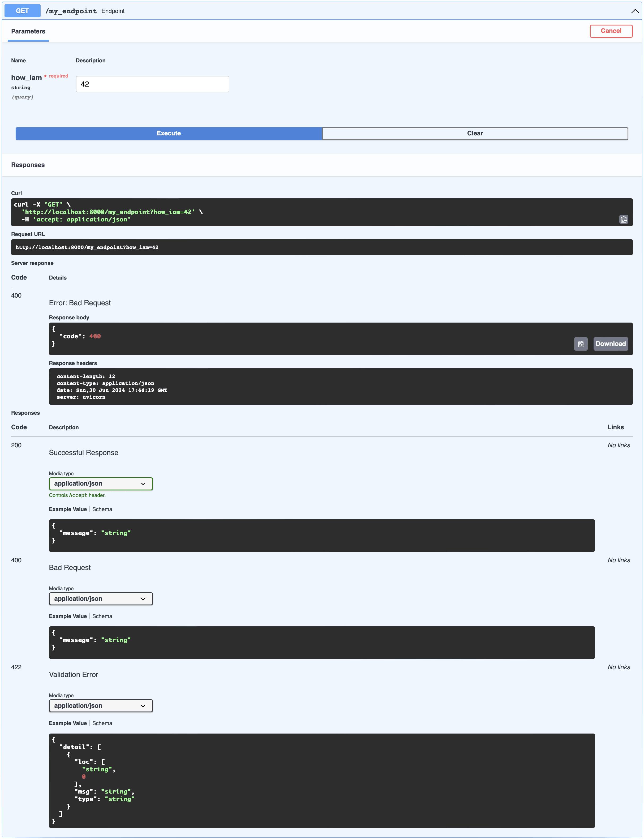The height and width of the screenshot is (840, 644).
Task: Open Media type dropdown for 200 response
Action: point(101,484)
